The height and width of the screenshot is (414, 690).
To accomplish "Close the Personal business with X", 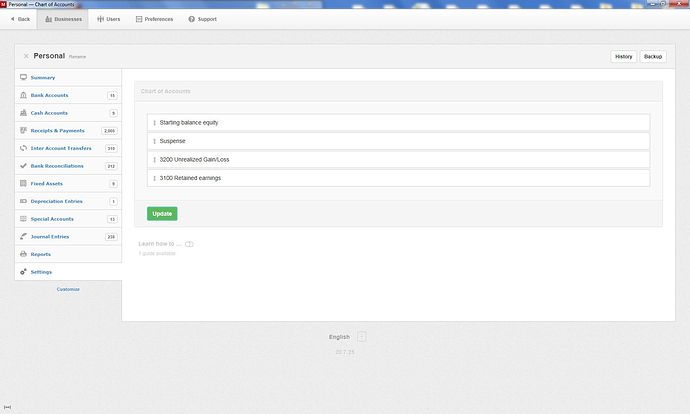I will click(26, 56).
